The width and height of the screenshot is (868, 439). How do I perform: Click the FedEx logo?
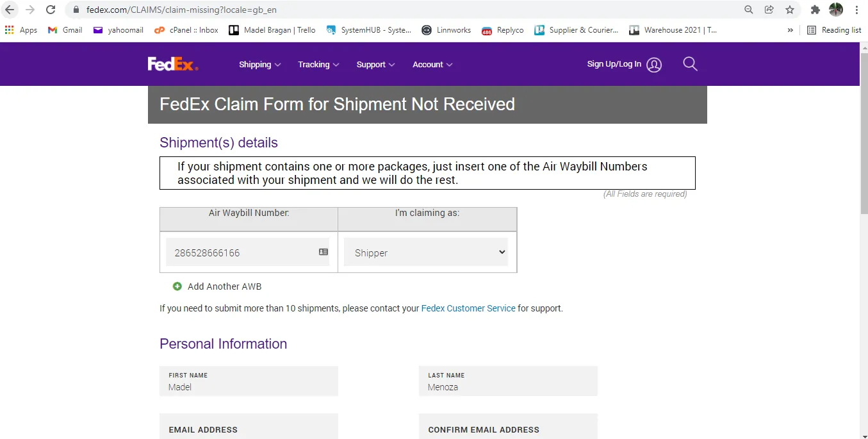[x=173, y=64]
